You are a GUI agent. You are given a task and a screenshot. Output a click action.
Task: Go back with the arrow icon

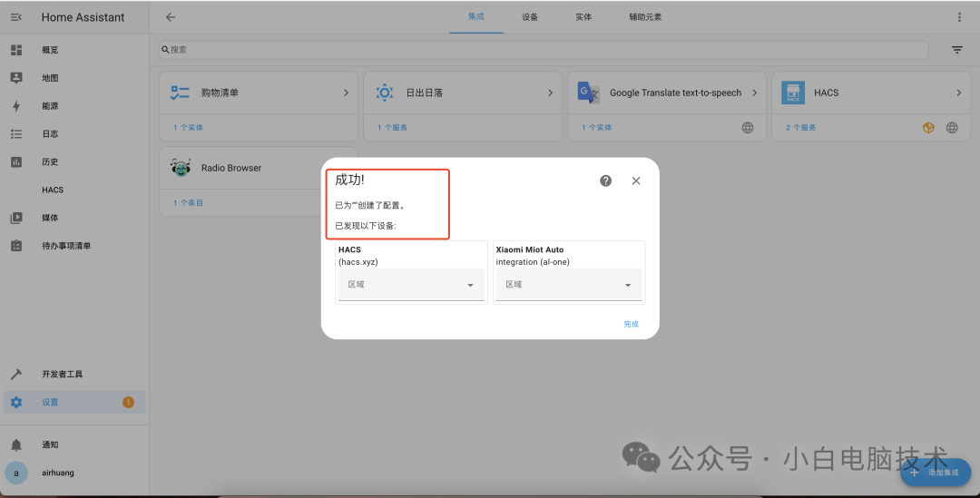pyautogui.click(x=170, y=17)
